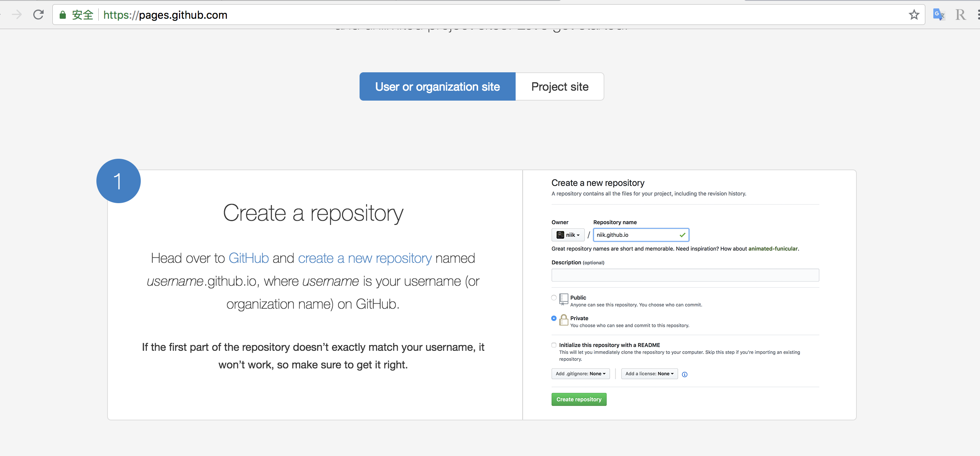Click the browser reload icon

38,15
